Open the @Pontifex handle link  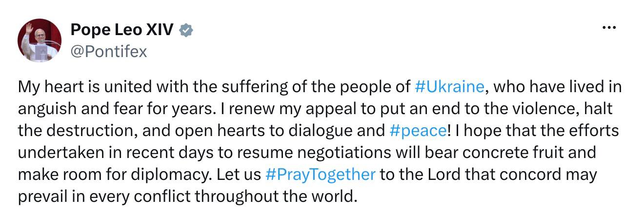(x=109, y=52)
